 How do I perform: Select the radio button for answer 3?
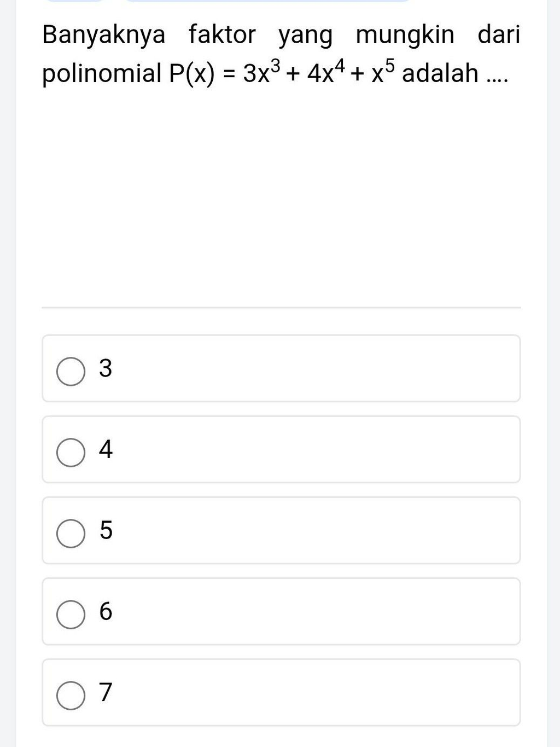71,372
